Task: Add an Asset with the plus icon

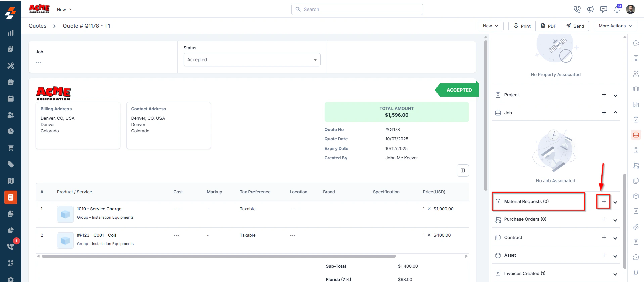Action: pos(604,255)
